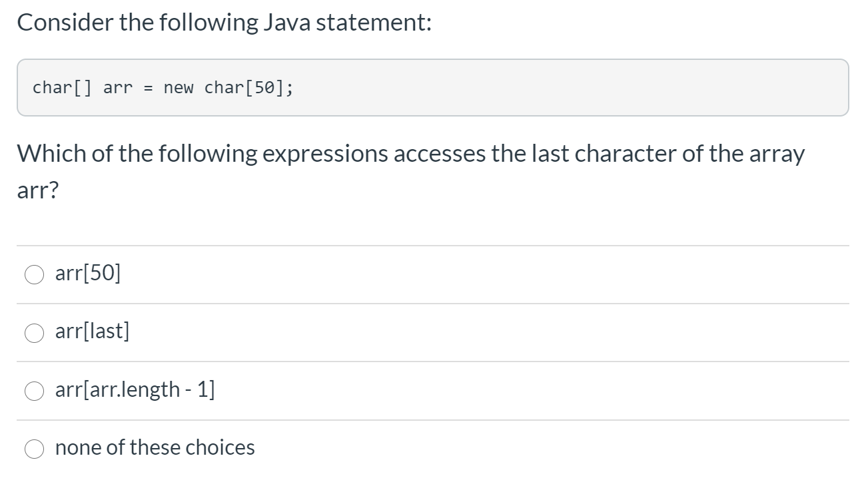Click the arr[50] answer text label
868x492 pixels.
(x=87, y=273)
